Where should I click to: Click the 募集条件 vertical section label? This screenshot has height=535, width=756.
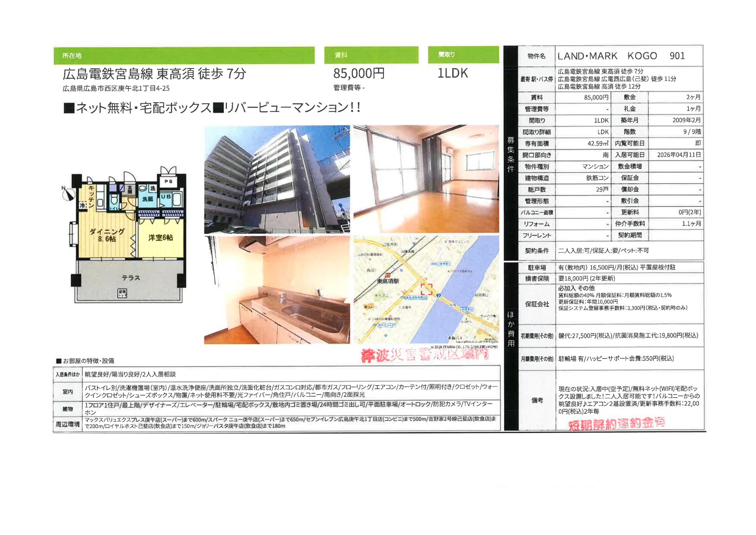click(510, 154)
